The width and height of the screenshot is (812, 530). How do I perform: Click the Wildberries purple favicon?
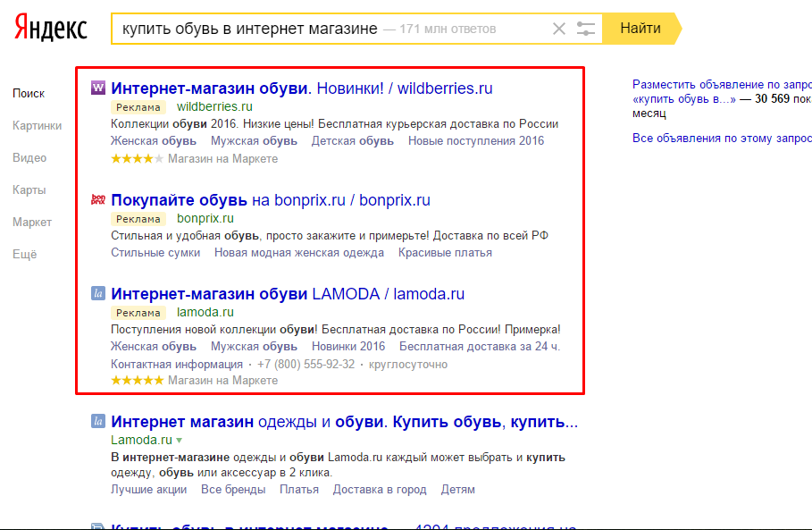(98, 88)
